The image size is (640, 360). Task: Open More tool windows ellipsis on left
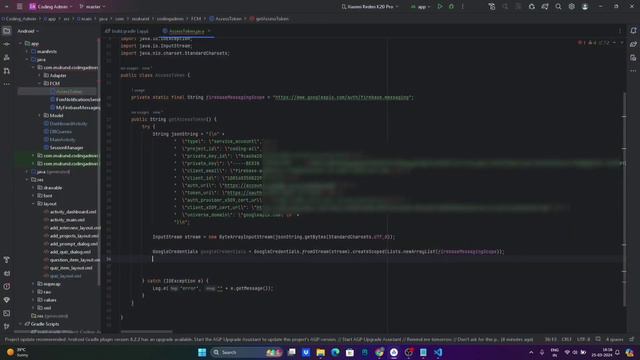7,84
